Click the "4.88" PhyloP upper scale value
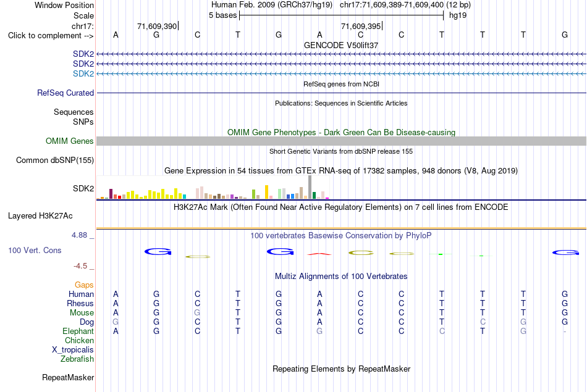Image resolution: width=587 pixels, height=392 pixels. click(x=79, y=235)
